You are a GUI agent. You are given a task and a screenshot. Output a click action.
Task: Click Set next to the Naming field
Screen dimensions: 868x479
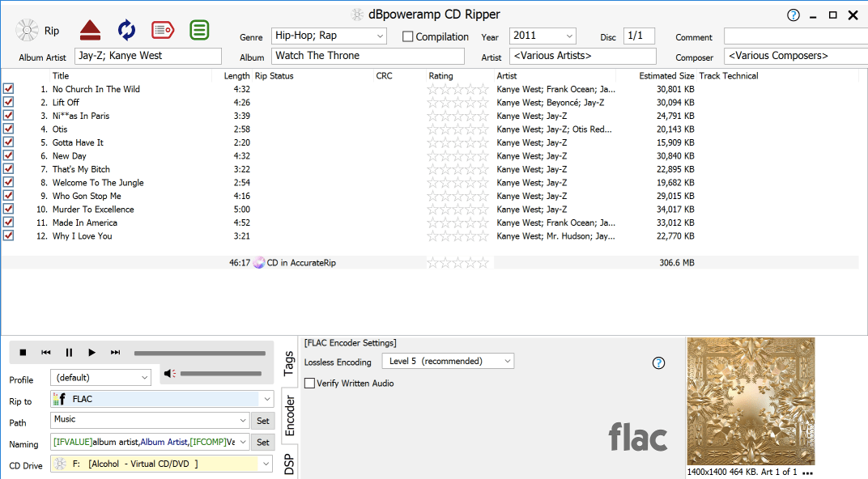[262, 442]
